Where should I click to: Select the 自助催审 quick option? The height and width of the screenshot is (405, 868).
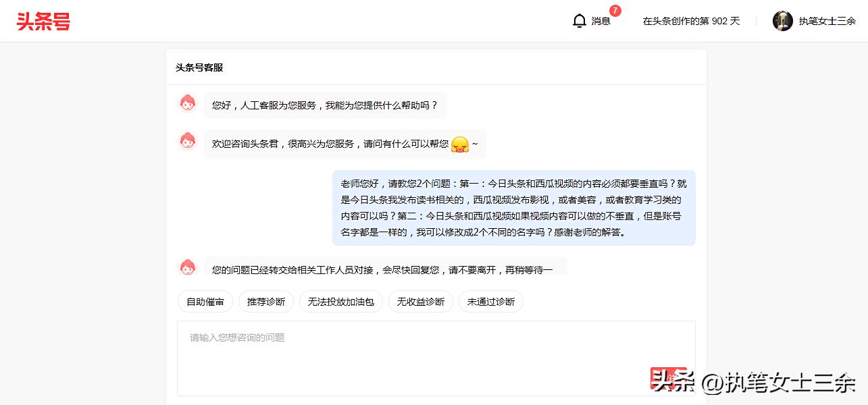click(x=205, y=301)
